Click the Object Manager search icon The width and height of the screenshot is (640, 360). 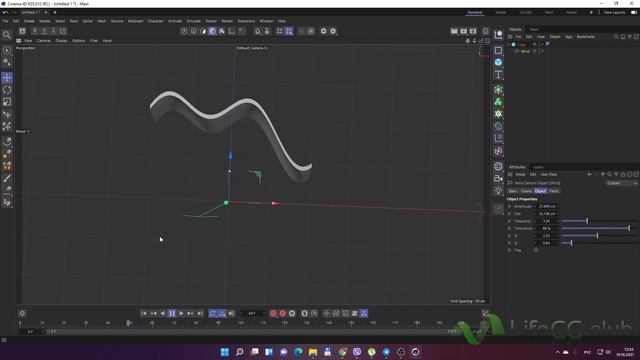point(616,37)
